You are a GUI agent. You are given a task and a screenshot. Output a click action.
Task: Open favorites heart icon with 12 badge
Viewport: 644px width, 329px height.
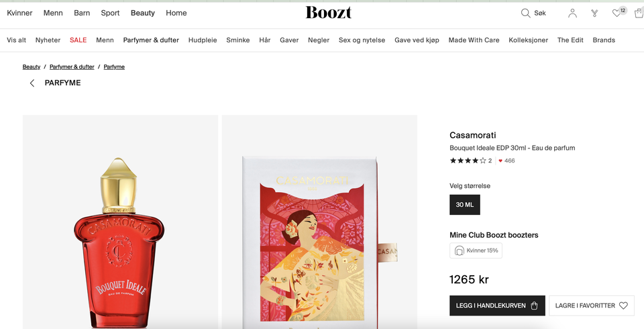[617, 13]
